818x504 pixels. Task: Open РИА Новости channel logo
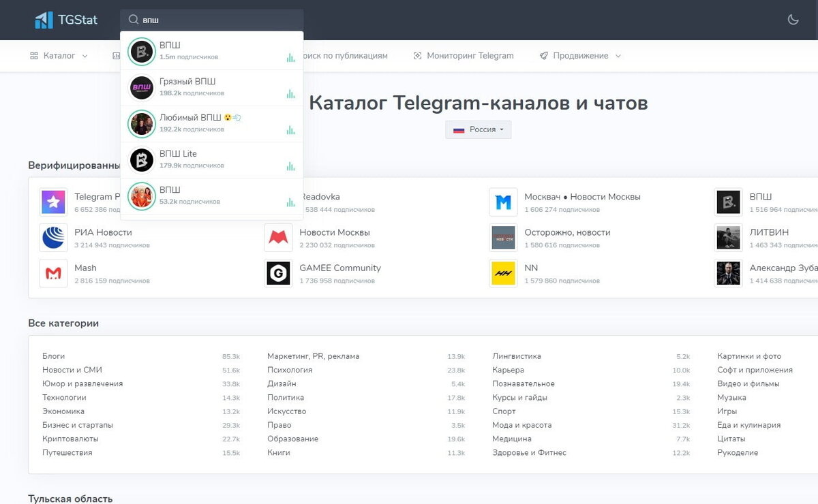click(x=53, y=238)
